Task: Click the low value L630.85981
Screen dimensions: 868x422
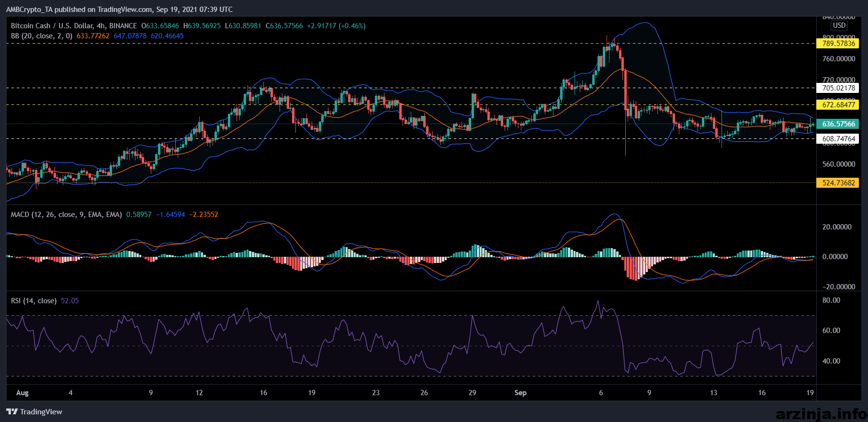Action: click(243, 26)
